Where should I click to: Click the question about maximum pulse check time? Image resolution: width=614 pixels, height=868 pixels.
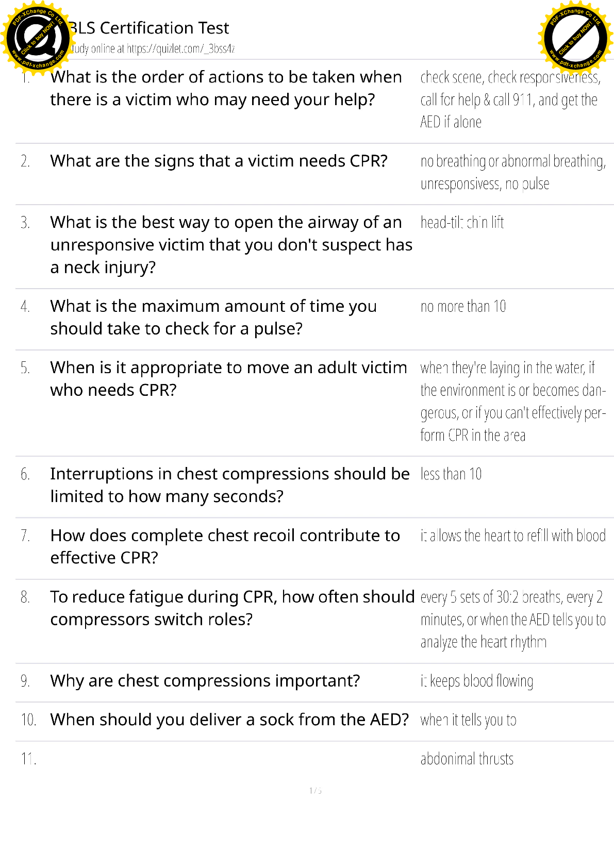(213, 318)
